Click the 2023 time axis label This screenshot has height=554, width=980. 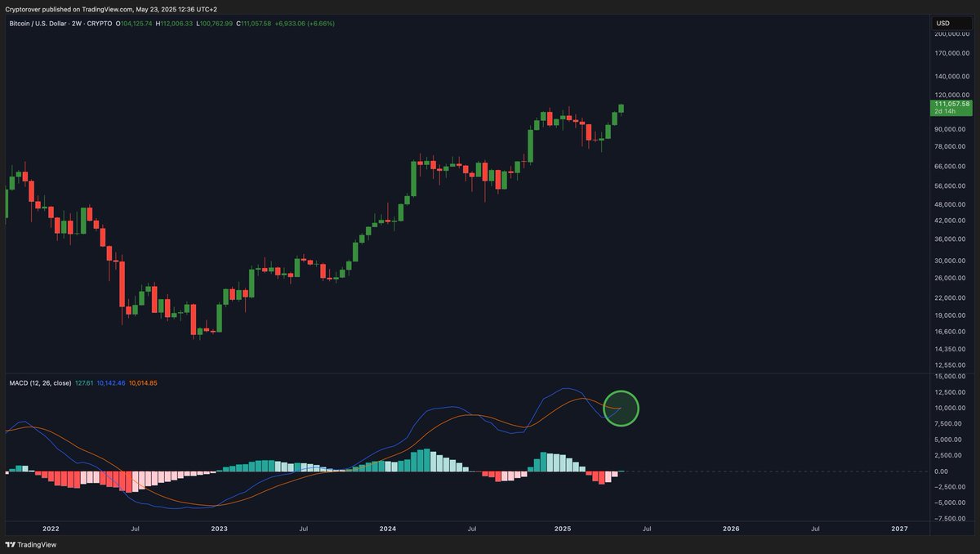219,529
